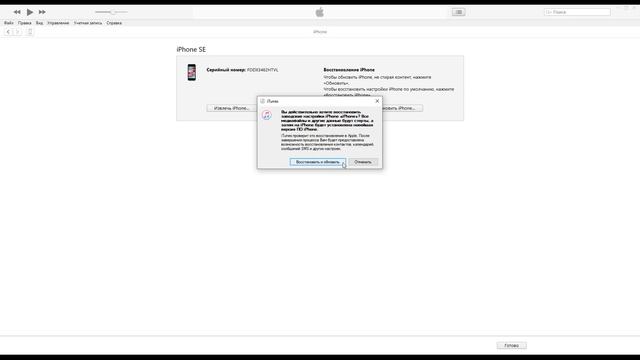The image size is (640, 360).
Task: Open the Файл menu
Action: 9,23
